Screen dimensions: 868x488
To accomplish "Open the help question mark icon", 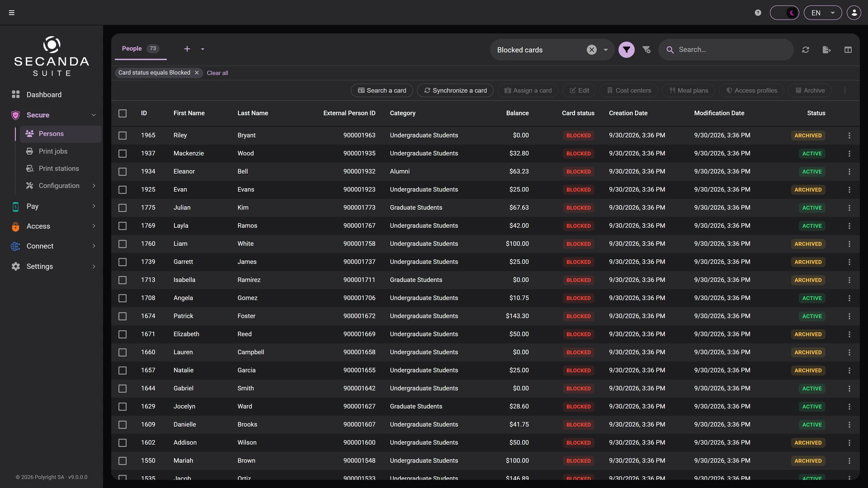I will (758, 13).
